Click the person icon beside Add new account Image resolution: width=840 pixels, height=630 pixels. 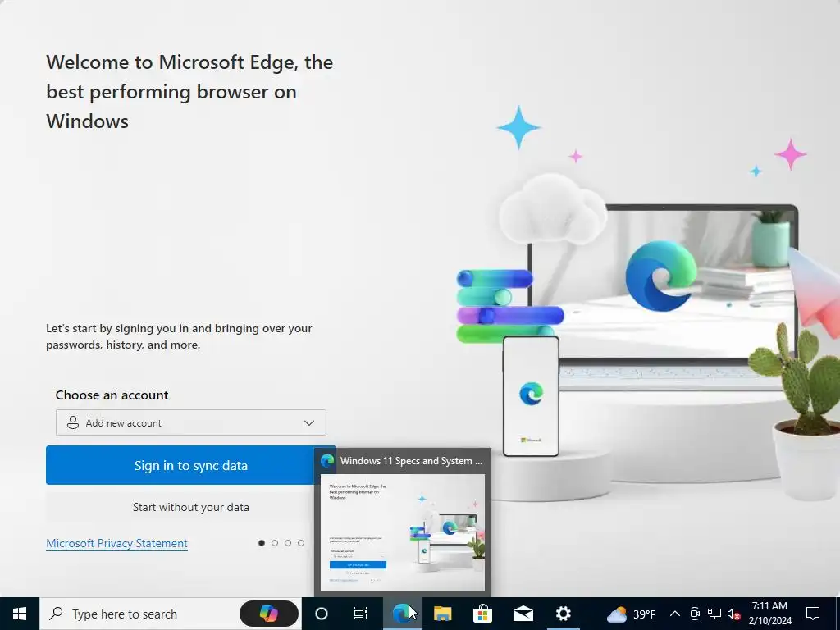(73, 422)
